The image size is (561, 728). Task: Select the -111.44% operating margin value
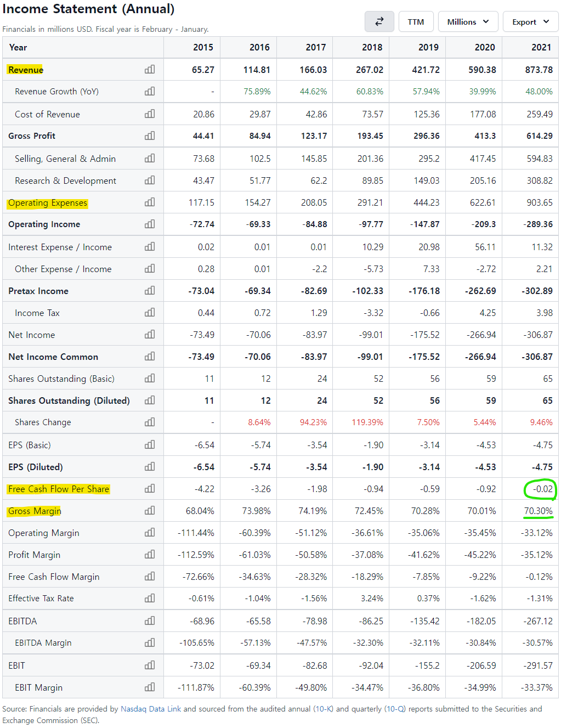pyautogui.click(x=196, y=533)
